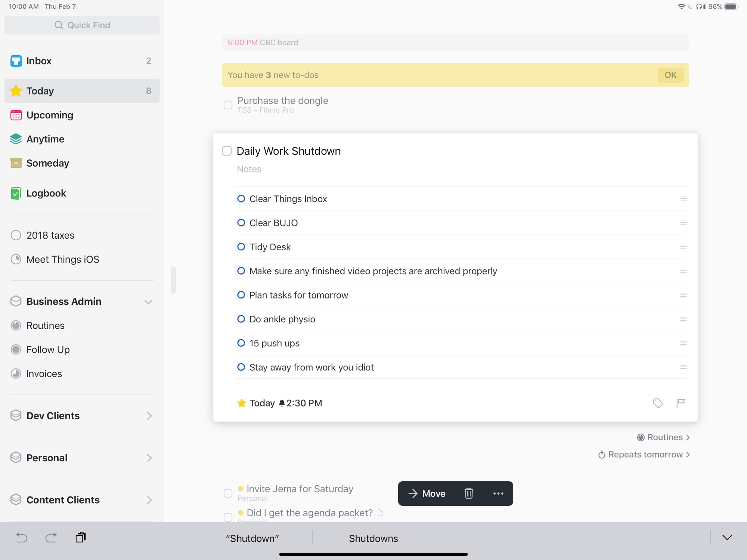Collapse the Business Admin area

pos(148,302)
